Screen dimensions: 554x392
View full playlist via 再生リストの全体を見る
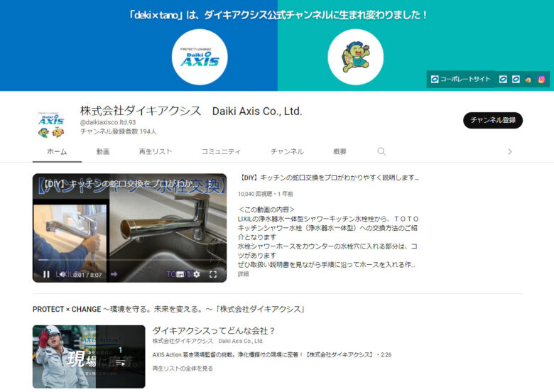pyautogui.click(x=183, y=369)
